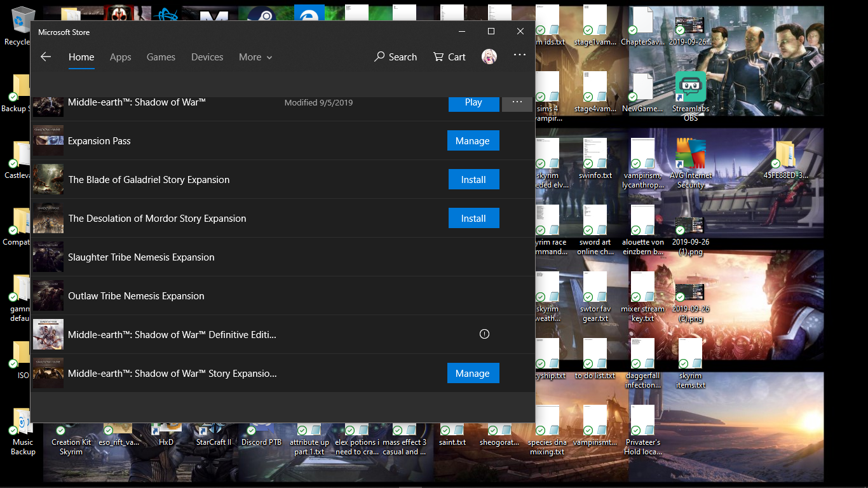Switch to the Home tab
This screenshot has height=488, width=868.
pyautogui.click(x=81, y=57)
